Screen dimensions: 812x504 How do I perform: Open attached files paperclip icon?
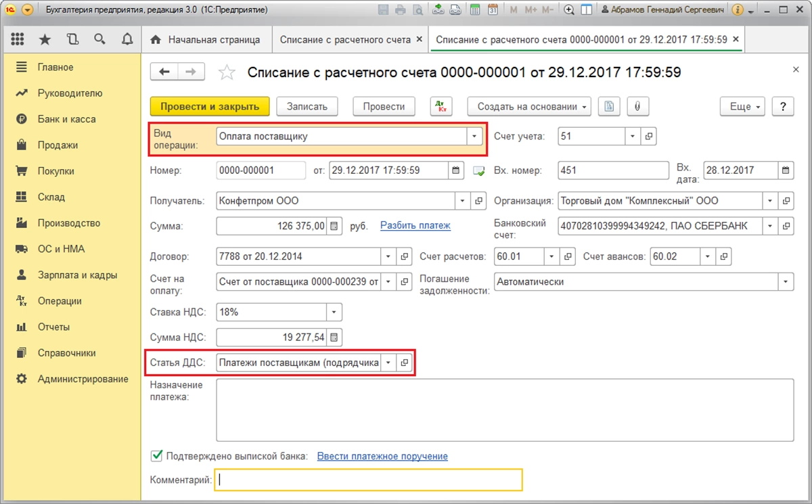637,106
